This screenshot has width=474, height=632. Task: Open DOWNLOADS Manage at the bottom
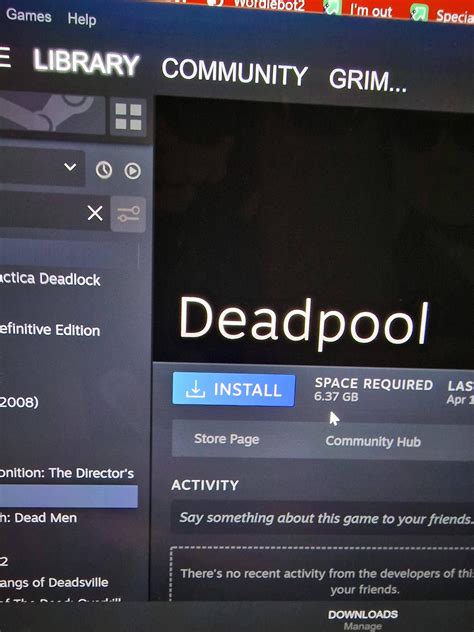[x=363, y=619]
